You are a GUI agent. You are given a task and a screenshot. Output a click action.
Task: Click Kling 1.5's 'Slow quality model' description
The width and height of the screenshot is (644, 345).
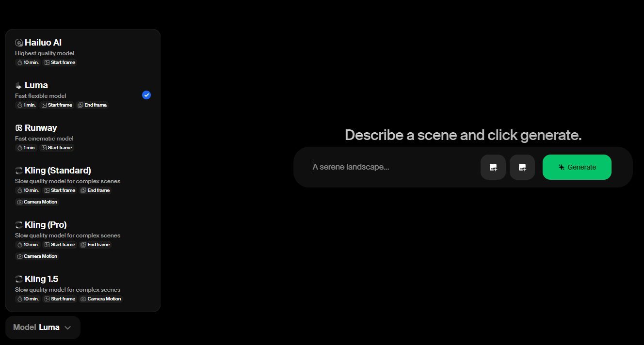point(67,290)
